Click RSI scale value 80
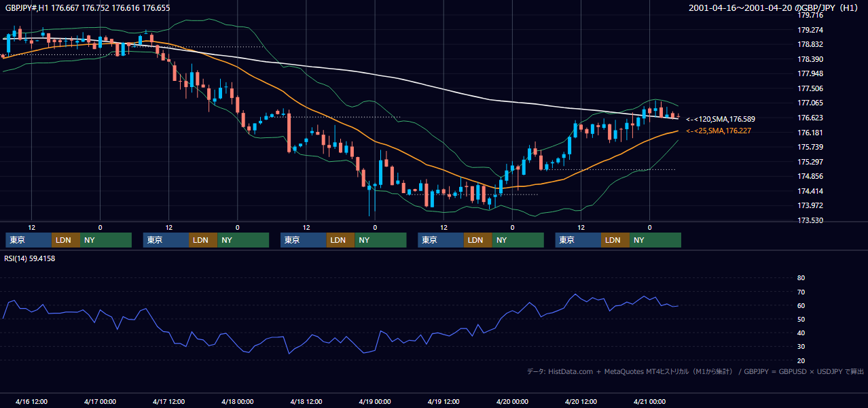This screenshot has height=408, width=868. [801, 278]
